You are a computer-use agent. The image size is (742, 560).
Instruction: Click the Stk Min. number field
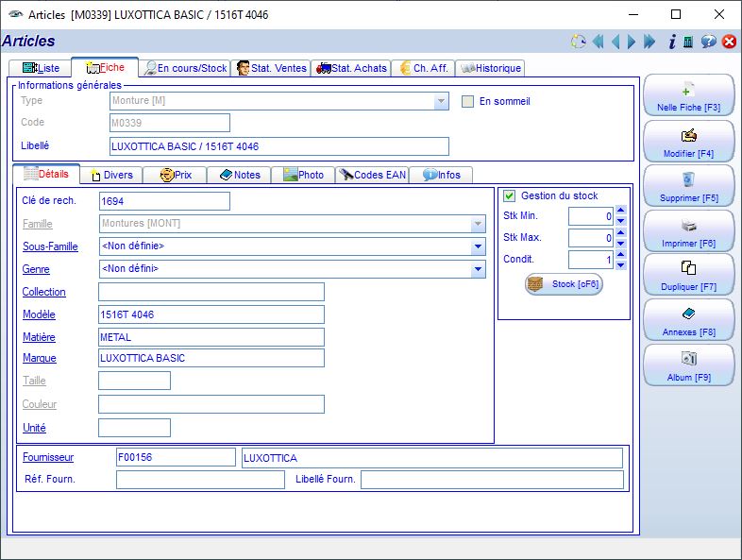pyautogui.click(x=591, y=216)
